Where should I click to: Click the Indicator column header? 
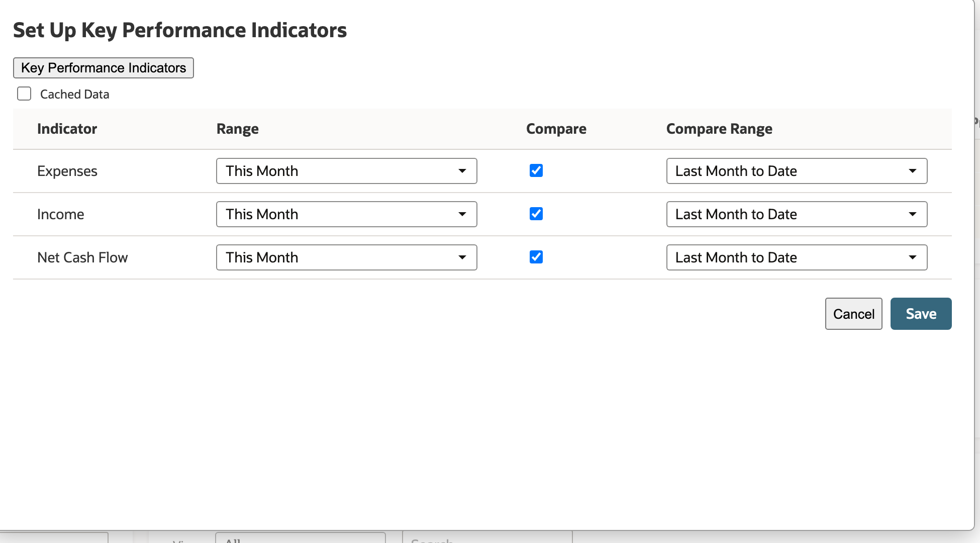click(x=67, y=129)
